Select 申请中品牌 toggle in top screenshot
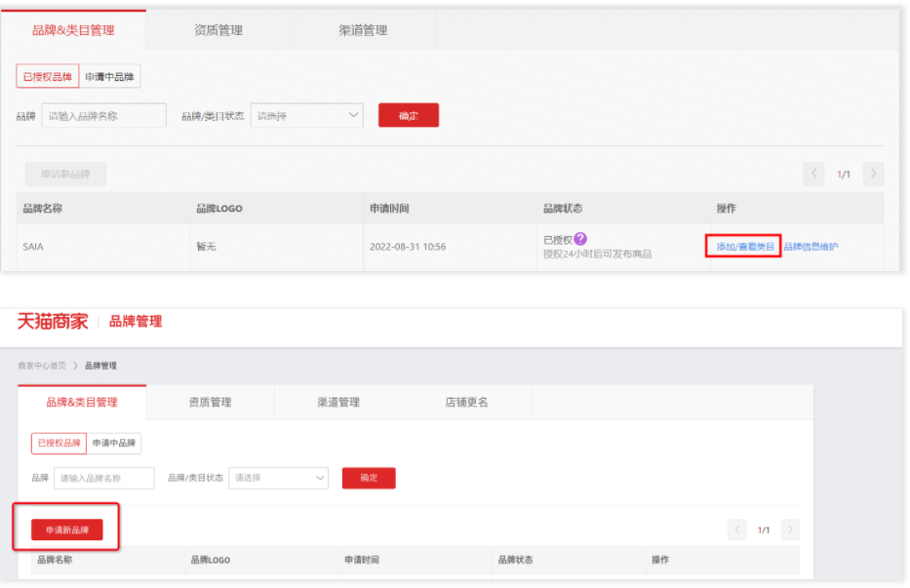910x588 pixels. tap(109, 77)
